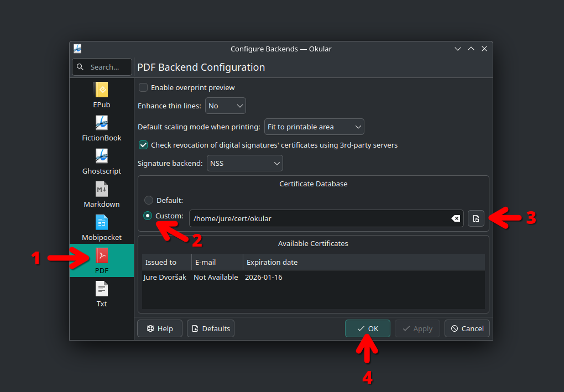Select the Custom certificate database option
This screenshot has height=392, width=564.
(x=148, y=216)
